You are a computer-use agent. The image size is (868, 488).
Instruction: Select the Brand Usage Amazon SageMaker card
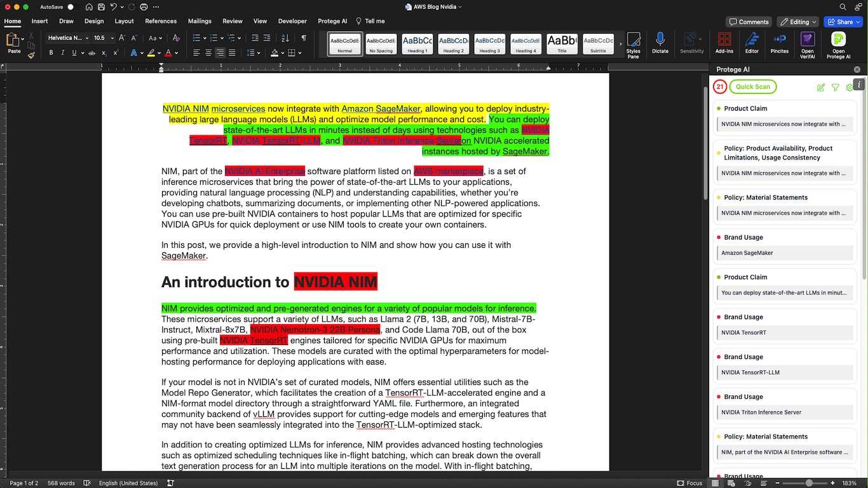[x=785, y=246]
